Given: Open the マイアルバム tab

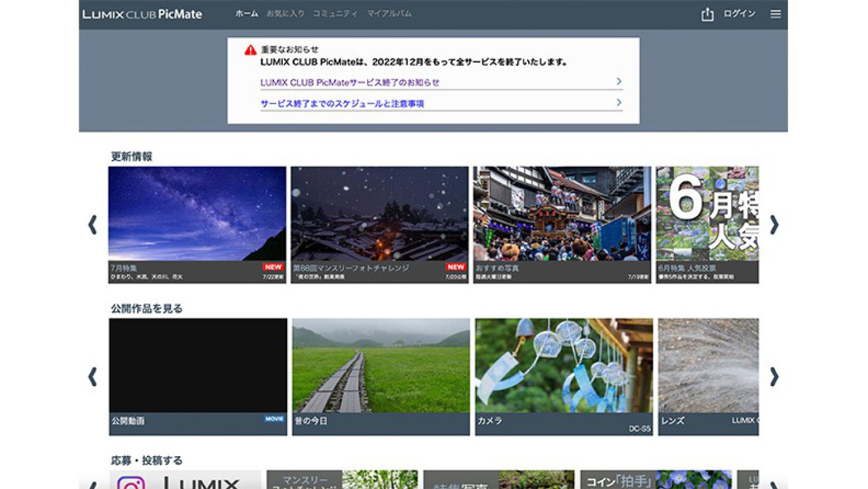Looking at the screenshot, I should coord(389,14).
